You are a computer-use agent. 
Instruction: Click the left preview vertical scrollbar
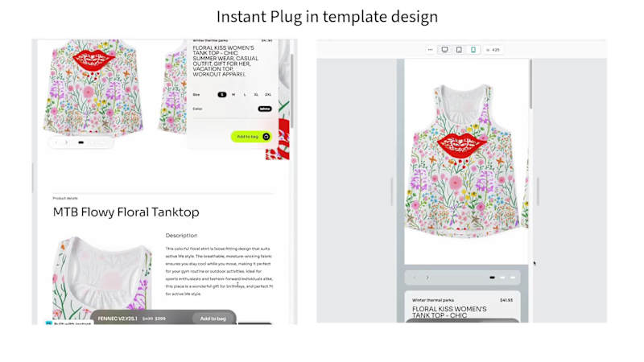292,90
